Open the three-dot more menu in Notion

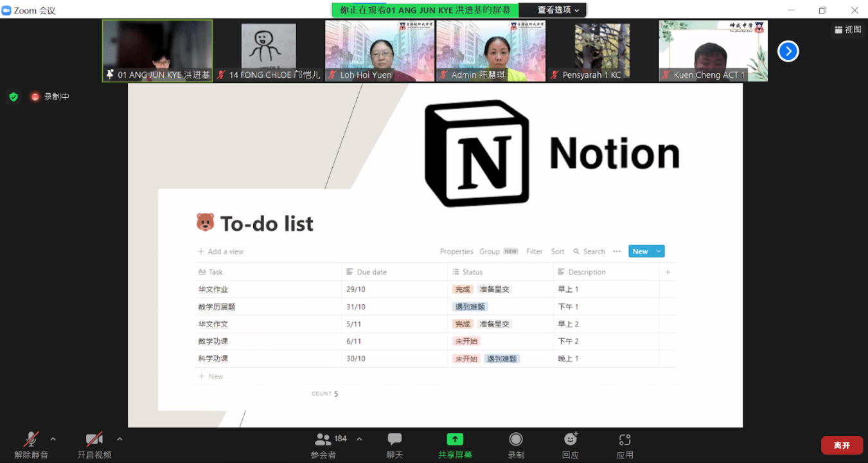[x=617, y=251]
